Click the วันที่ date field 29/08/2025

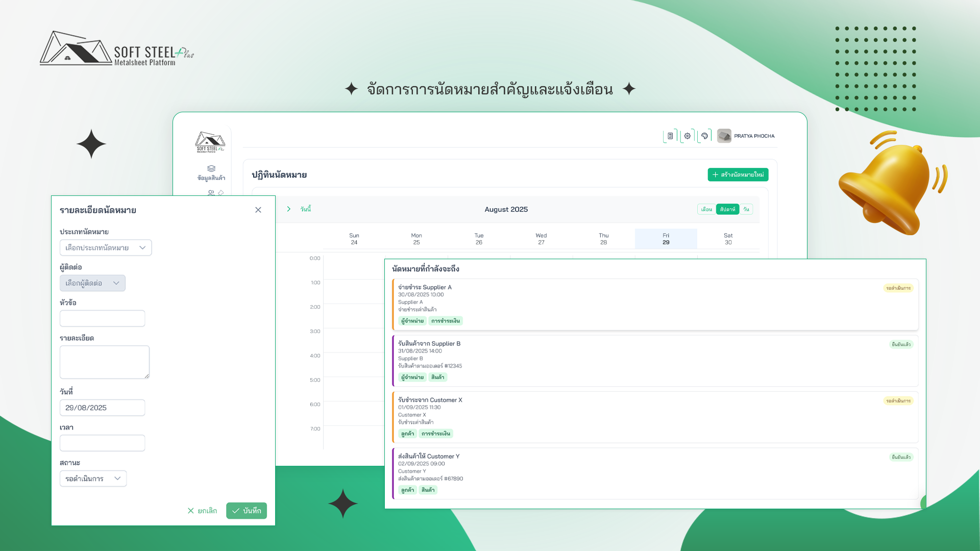click(x=102, y=408)
